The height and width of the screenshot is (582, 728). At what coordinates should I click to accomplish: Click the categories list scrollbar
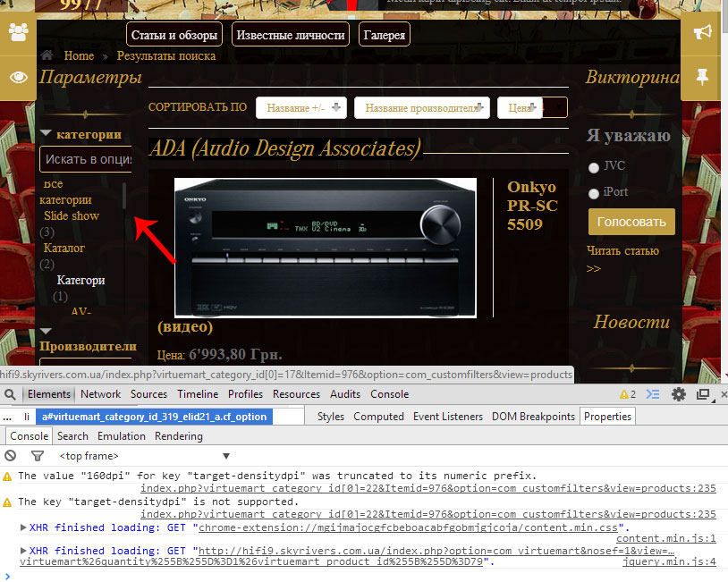click(x=124, y=196)
